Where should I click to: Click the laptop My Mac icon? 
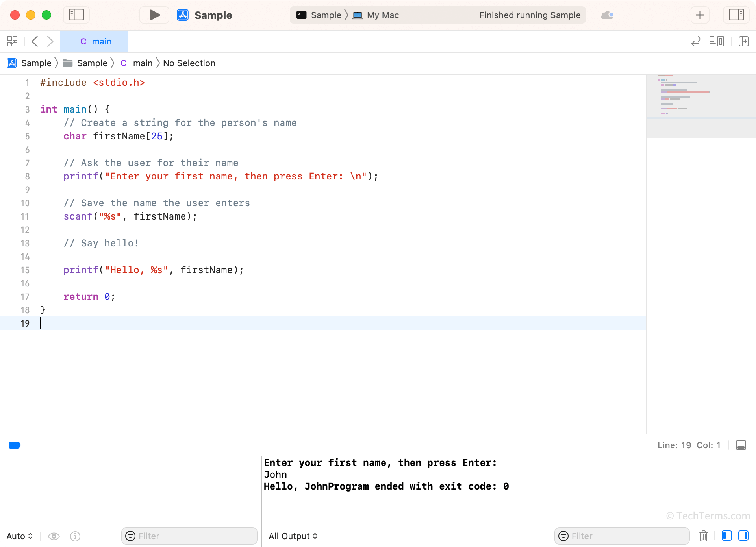tap(358, 15)
